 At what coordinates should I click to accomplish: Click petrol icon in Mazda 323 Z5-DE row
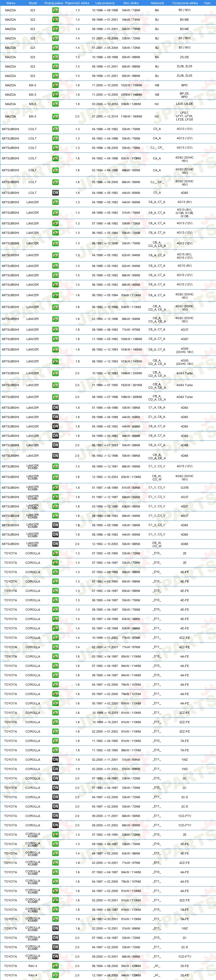pyautogui.click(x=55, y=57)
